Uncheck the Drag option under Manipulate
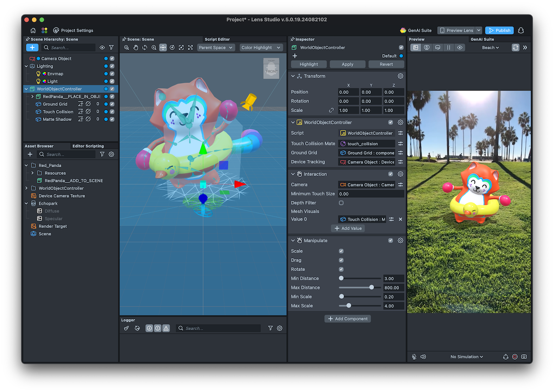 tap(341, 260)
